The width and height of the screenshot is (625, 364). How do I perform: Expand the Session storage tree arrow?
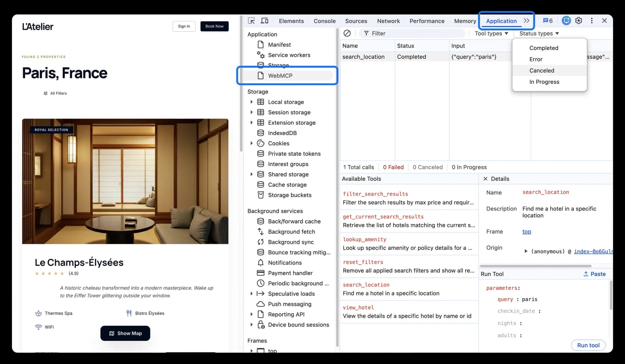pos(251,112)
